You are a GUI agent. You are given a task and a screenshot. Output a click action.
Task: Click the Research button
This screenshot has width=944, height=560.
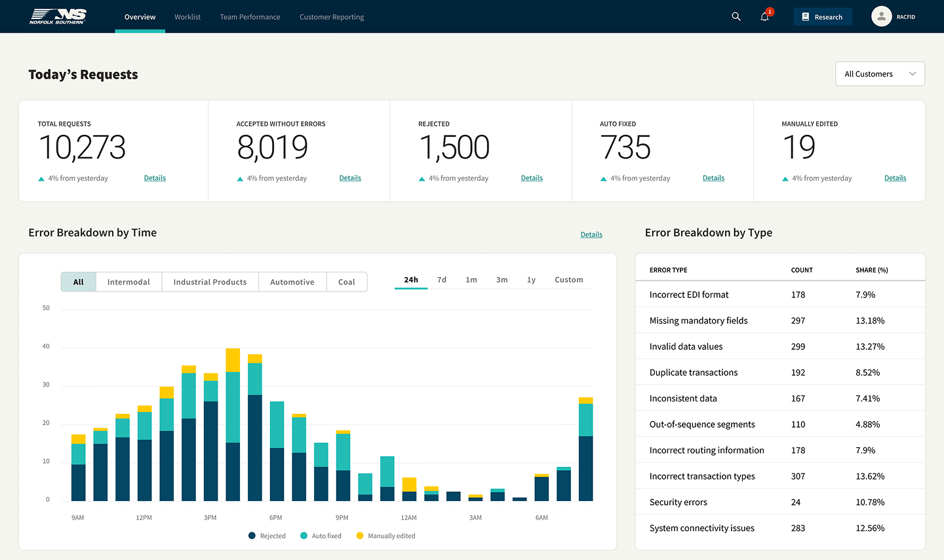click(x=823, y=17)
